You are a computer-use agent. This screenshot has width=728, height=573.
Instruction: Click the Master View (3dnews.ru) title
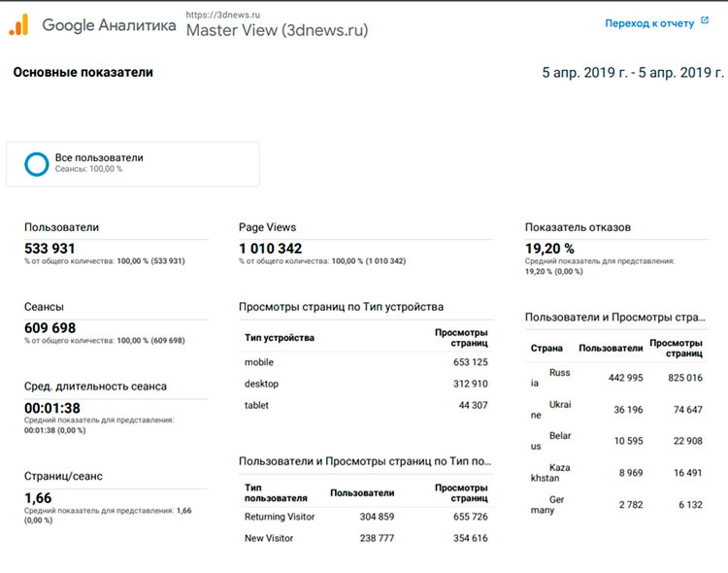[x=277, y=30]
